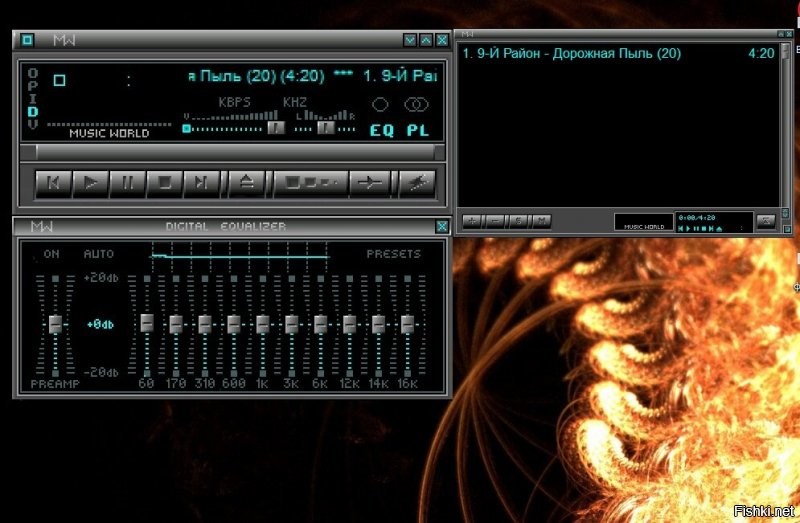The height and width of the screenshot is (523, 800).
Task: Select track 9-Й Район - Дорожная Пыль
Action: [618, 54]
